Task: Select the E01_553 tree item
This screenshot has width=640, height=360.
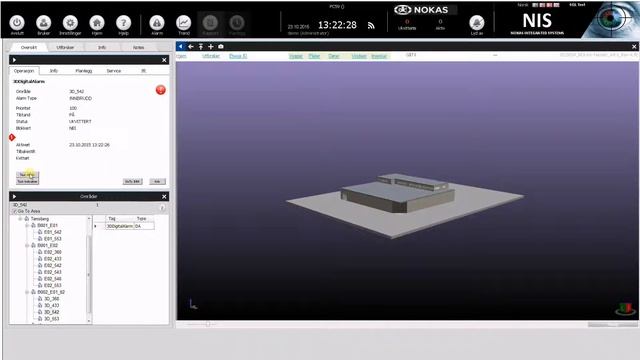Action: click(x=53, y=239)
